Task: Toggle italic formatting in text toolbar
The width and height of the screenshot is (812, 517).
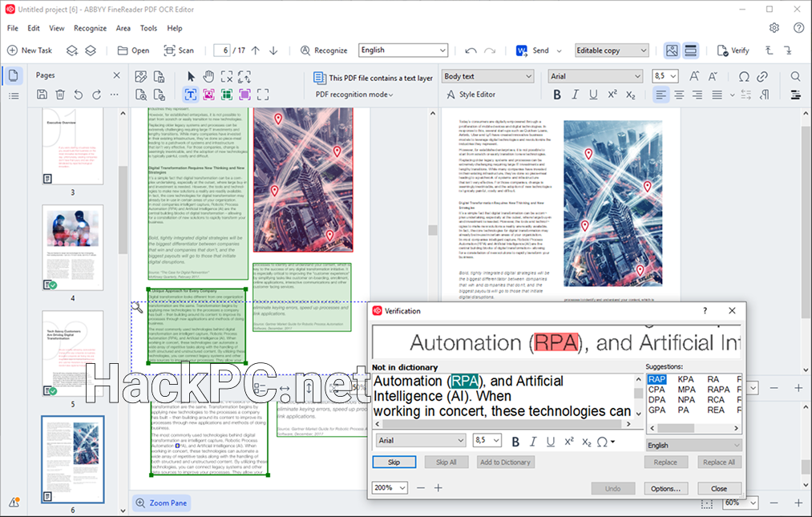Action: [575, 95]
